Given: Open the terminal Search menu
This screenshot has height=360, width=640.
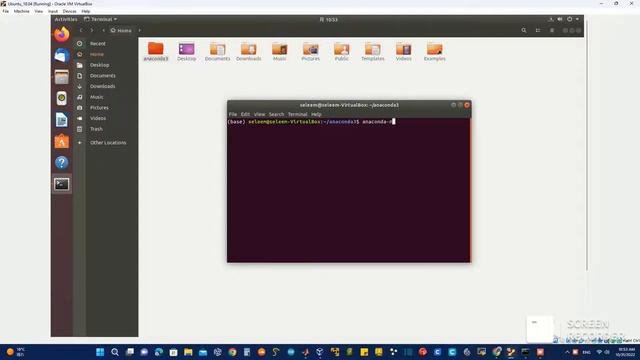Looking at the screenshot, I should (276, 114).
